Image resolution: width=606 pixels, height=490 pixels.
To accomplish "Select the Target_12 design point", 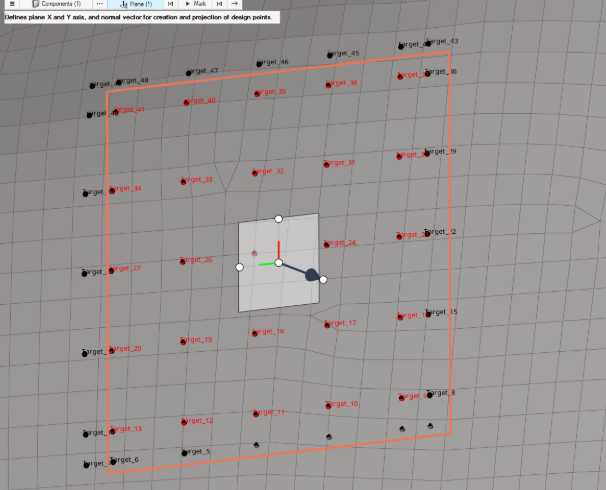I will tap(184, 422).
